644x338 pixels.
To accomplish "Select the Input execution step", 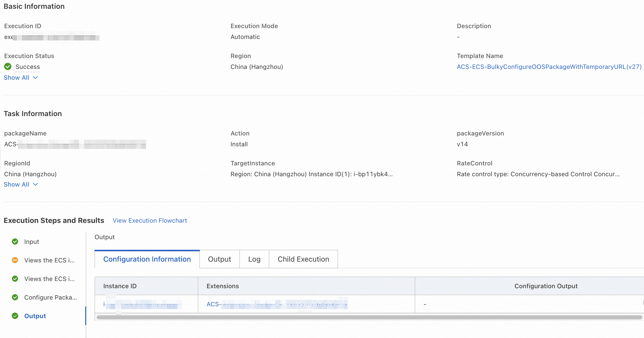I will (x=32, y=242).
